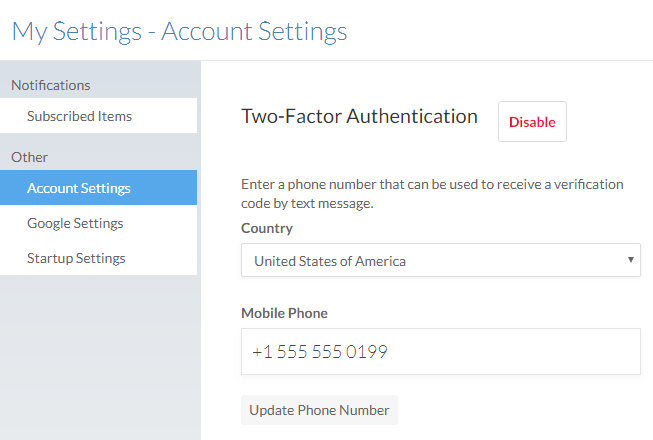Click the Country dropdown arrow
This screenshot has height=440, width=653.
[631, 260]
